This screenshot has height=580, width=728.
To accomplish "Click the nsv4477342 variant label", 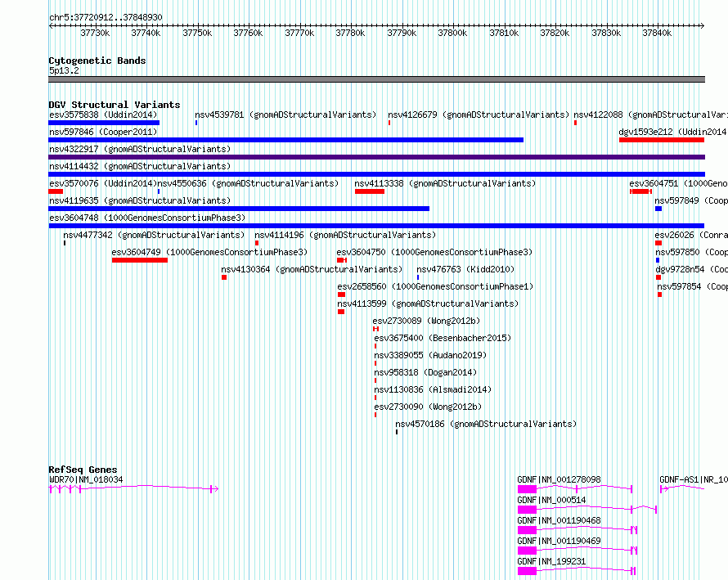I will [154, 235].
